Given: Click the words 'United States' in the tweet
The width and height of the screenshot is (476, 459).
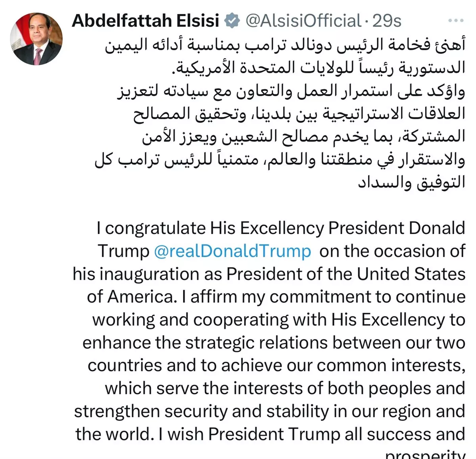Looking at the screenshot, I should coord(411,274).
